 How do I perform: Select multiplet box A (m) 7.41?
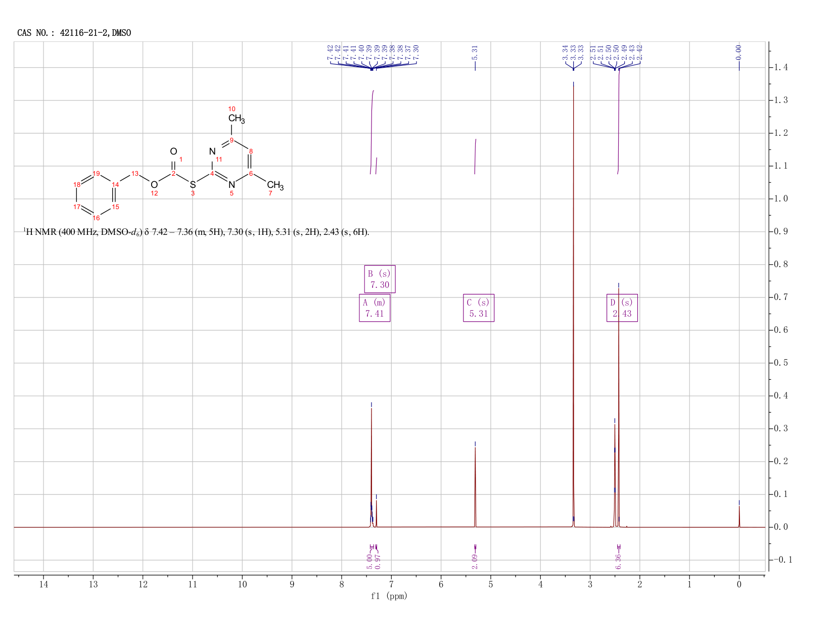(x=375, y=308)
